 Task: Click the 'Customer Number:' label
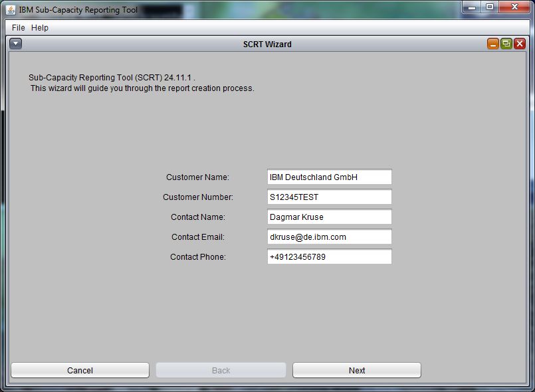pyautogui.click(x=198, y=197)
